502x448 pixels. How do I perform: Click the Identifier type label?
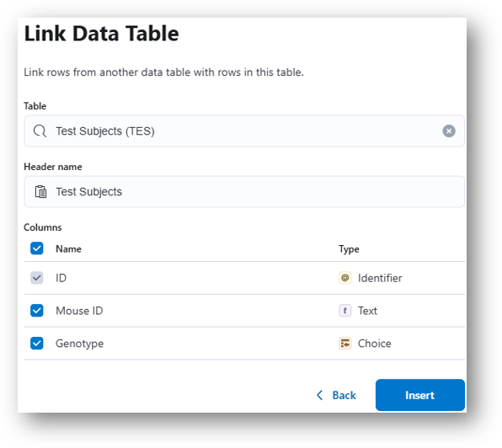click(x=380, y=278)
